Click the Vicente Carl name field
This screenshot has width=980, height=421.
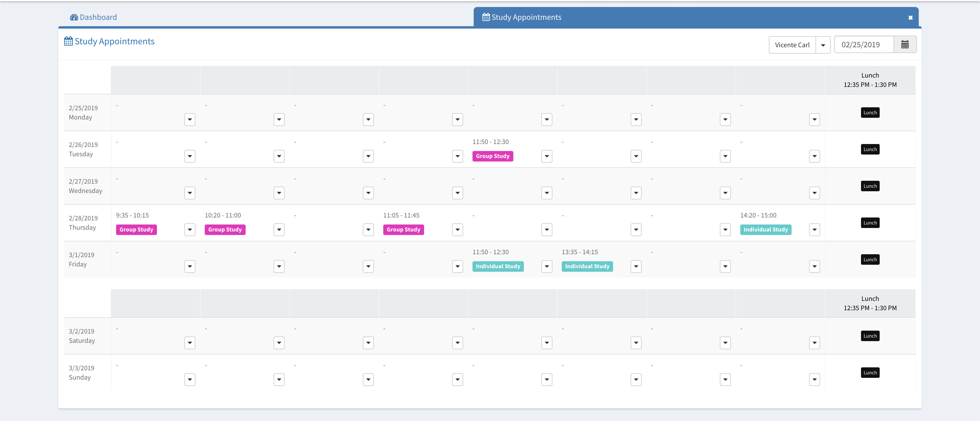792,45
